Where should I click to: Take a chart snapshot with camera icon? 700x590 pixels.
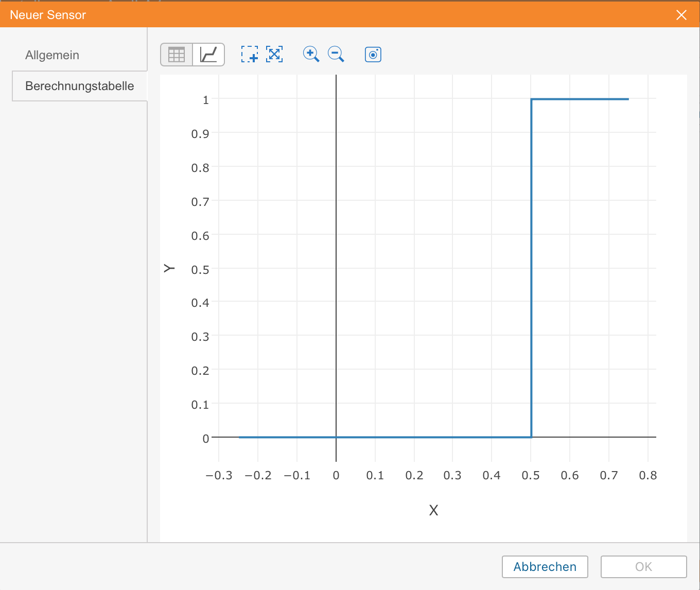(x=373, y=54)
